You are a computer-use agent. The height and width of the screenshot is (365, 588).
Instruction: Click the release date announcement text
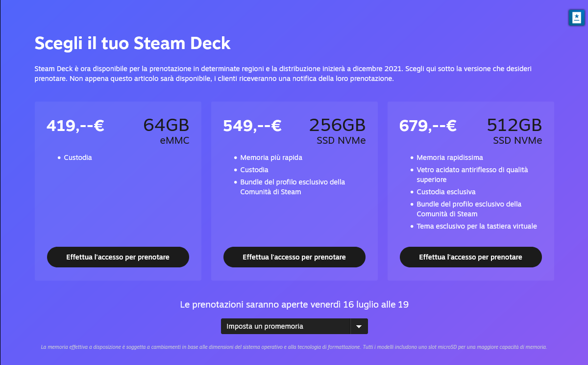(x=294, y=304)
